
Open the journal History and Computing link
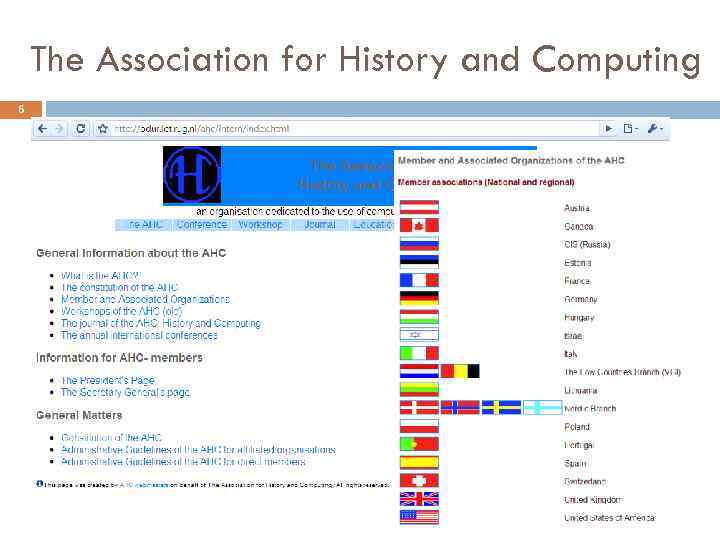coord(161,323)
